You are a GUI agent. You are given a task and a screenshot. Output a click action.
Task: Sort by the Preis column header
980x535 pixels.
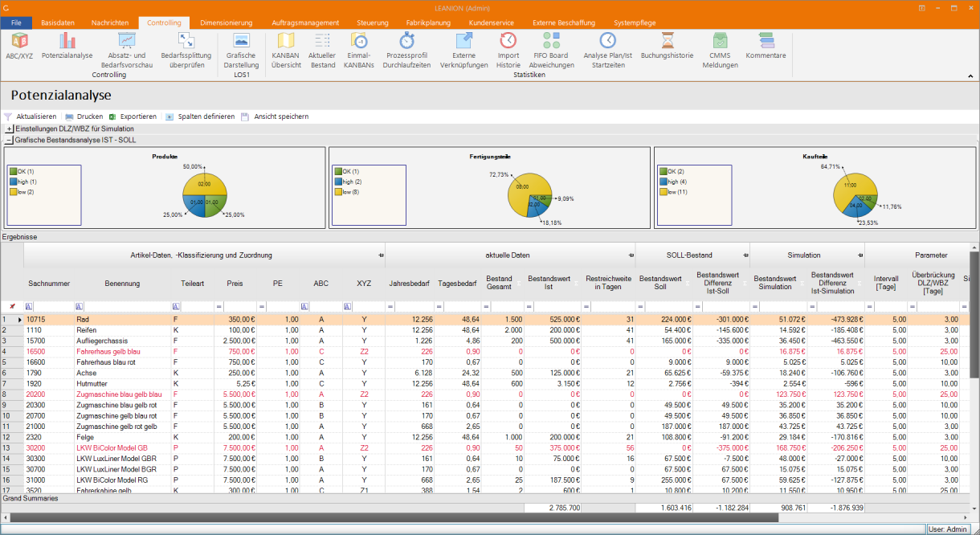tap(235, 283)
